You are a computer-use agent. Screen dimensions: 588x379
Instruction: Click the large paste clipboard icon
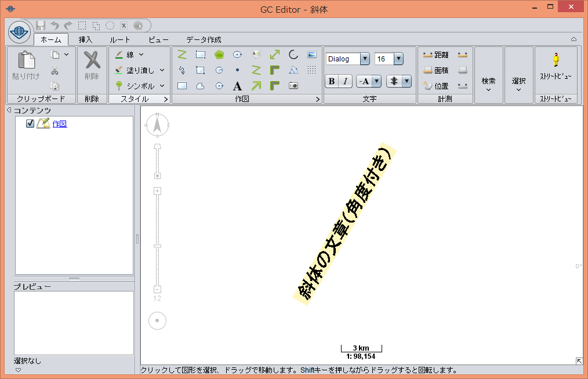(x=26, y=60)
